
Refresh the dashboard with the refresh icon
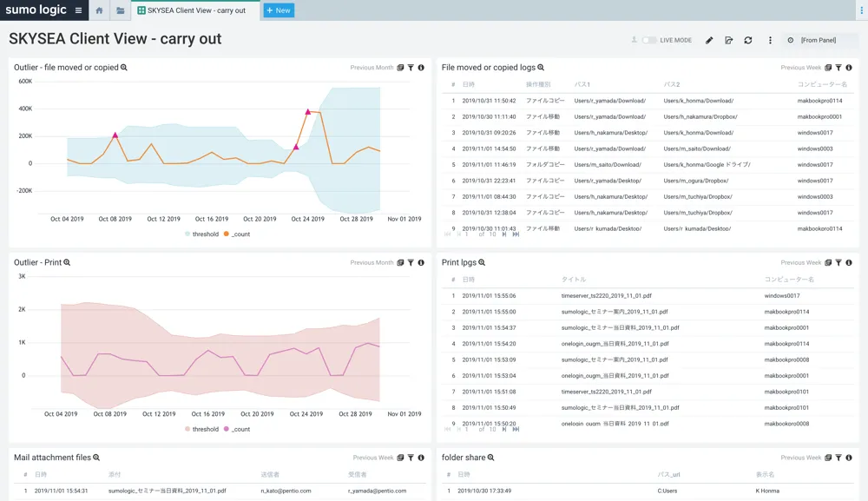(x=748, y=41)
